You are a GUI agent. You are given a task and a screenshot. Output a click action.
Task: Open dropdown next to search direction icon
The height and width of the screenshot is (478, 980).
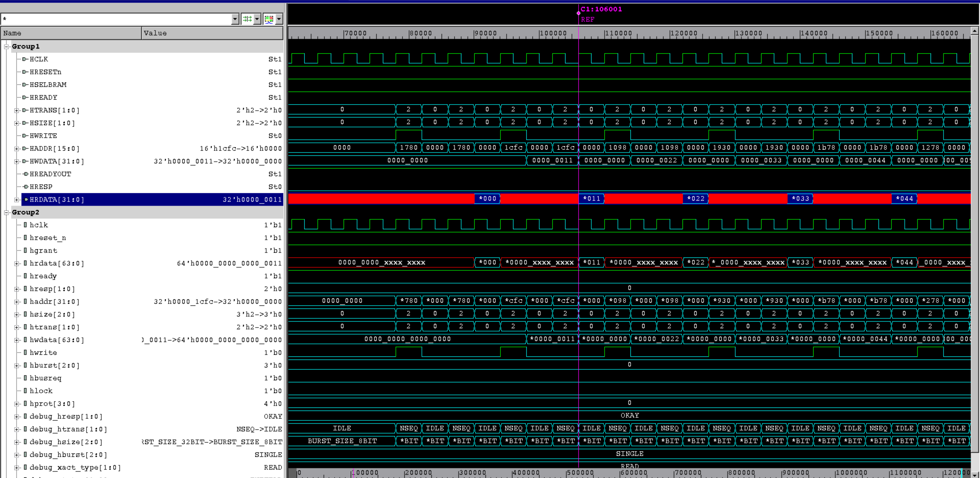(257, 19)
